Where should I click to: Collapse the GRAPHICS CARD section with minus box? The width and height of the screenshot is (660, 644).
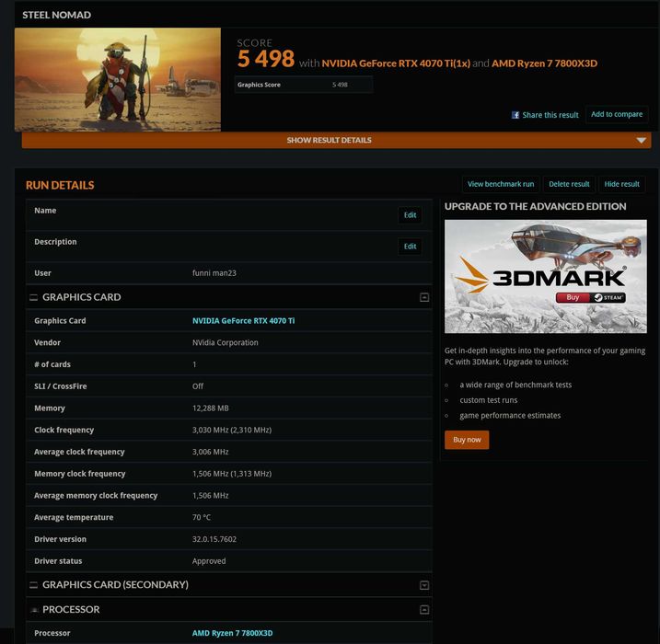click(x=424, y=297)
